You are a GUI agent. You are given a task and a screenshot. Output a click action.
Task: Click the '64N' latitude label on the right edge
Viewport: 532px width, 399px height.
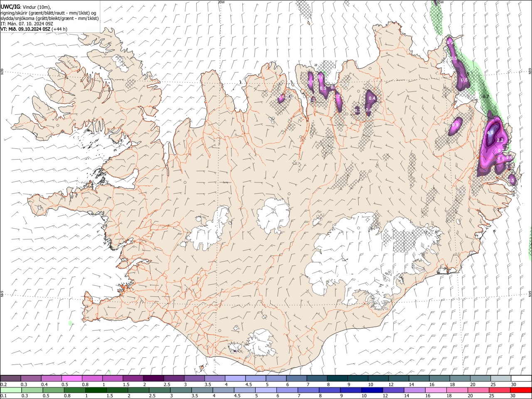click(530, 293)
